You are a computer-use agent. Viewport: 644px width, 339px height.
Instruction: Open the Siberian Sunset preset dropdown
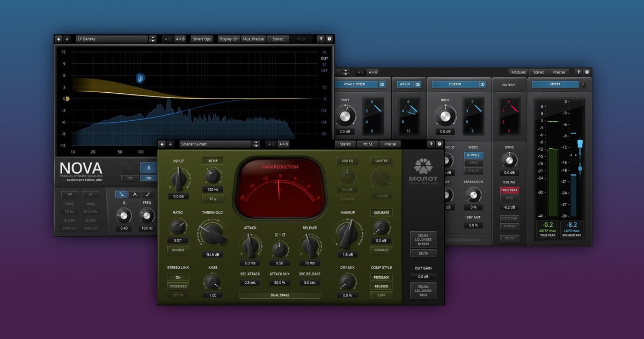(216, 144)
